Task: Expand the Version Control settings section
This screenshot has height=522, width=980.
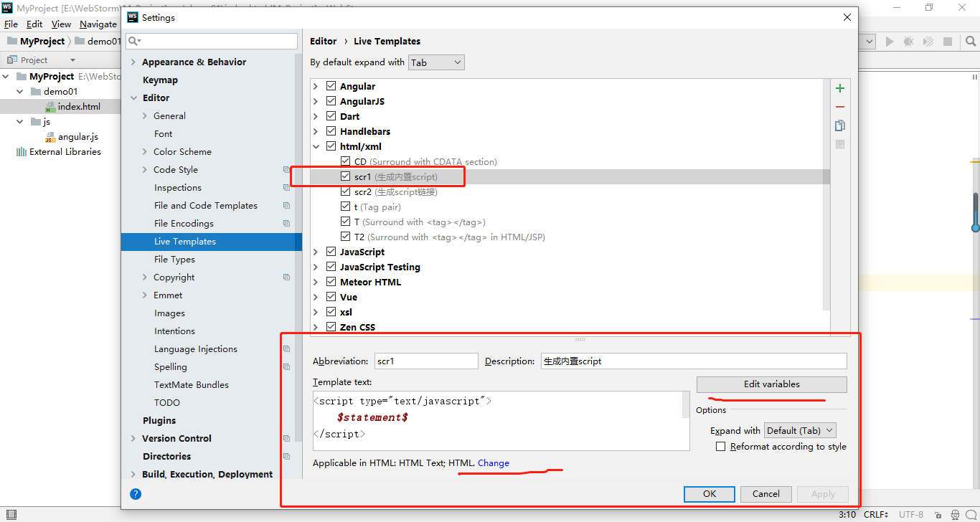Action: [133, 439]
